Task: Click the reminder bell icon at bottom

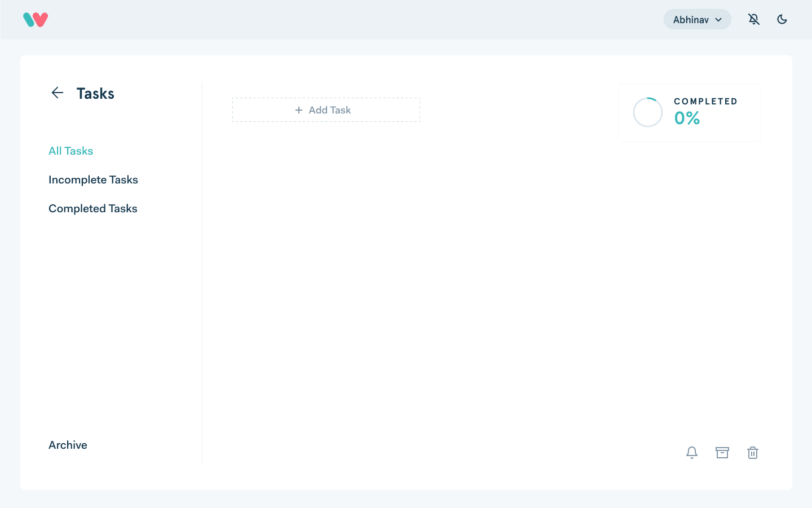Action: (692, 453)
